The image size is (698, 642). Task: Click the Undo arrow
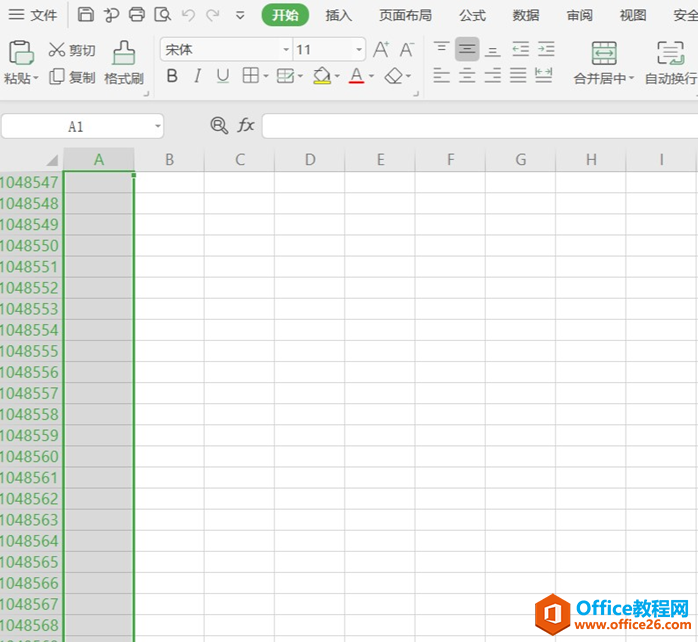coord(188,15)
